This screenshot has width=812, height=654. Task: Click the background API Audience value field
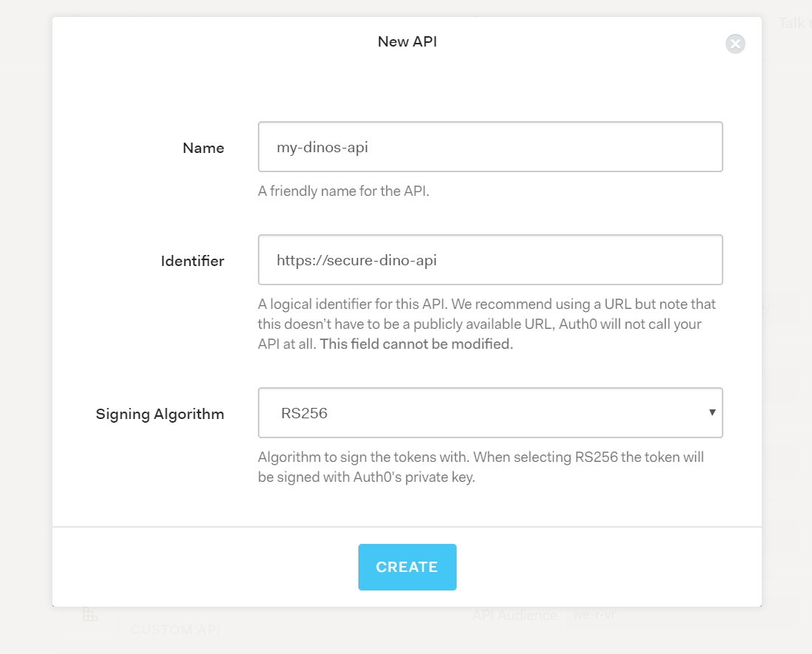(x=680, y=615)
